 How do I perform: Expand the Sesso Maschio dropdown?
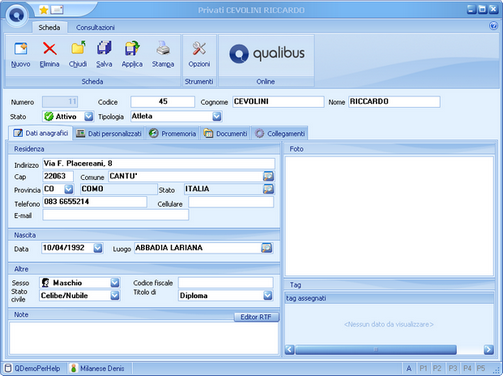click(115, 283)
